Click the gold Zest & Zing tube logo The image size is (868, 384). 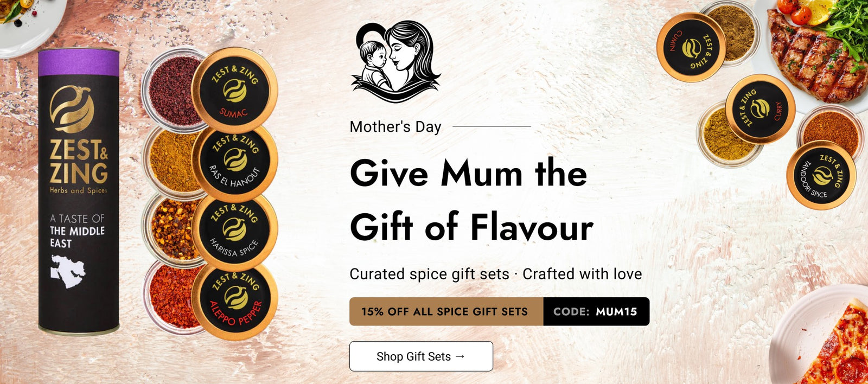point(71,108)
